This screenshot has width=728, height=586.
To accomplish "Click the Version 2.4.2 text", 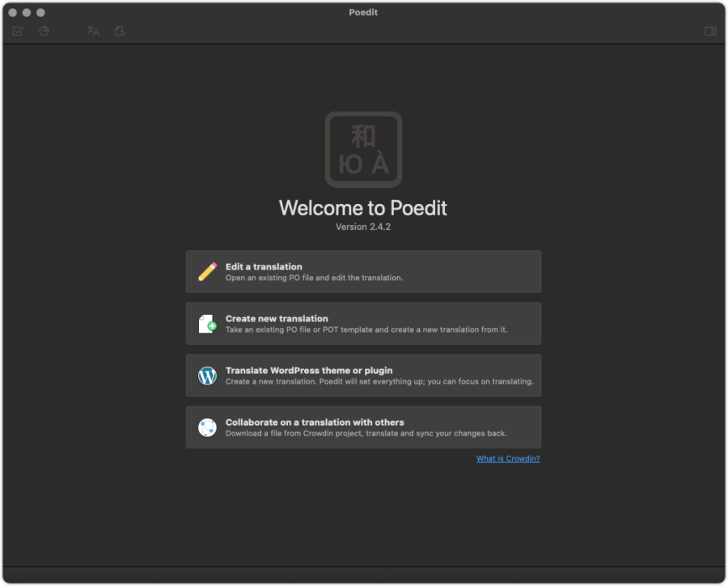I will pos(363,227).
